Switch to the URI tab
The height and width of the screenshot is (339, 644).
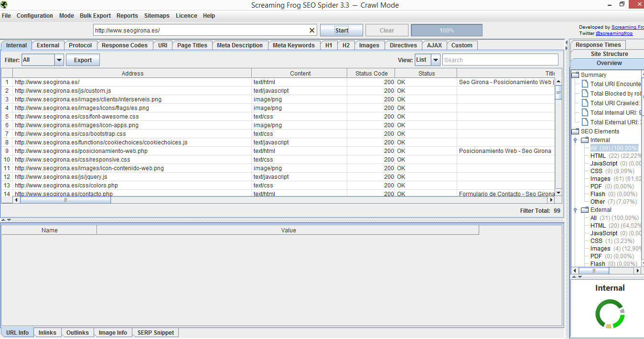click(x=163, y=45)
